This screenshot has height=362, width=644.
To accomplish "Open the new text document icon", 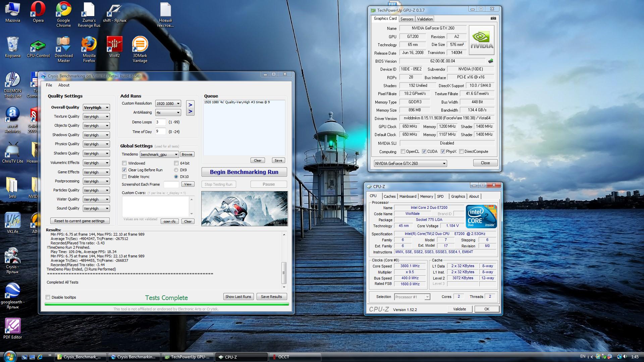I will [166, 14].
